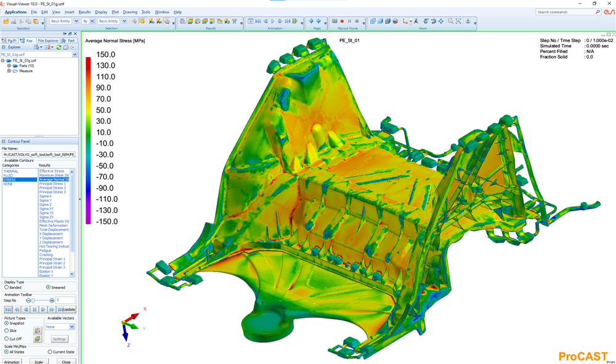Screen dimensions: 616x364
Task: Open the Results menu
Action: coord(84,12)
